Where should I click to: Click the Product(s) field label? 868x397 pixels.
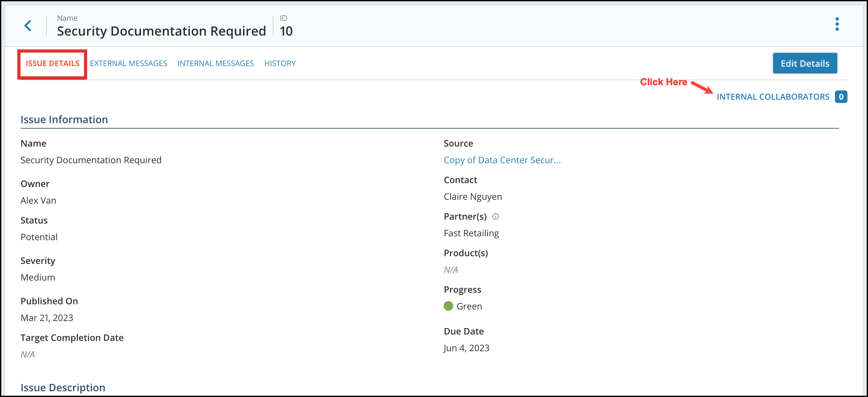tap(466, 253)
